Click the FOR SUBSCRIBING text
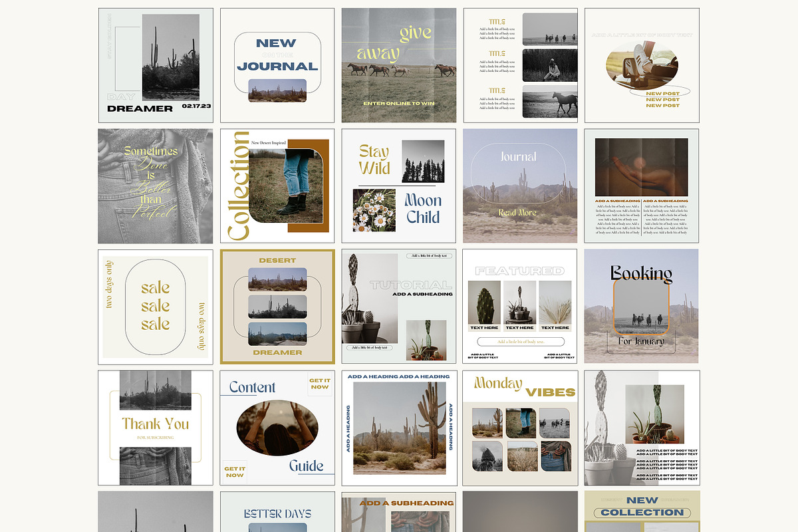Screen dimensions: 798x532 (156, 438)
